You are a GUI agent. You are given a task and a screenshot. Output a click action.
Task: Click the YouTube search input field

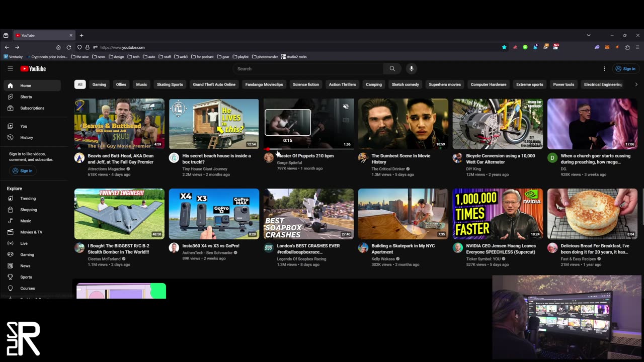point(308,69)
